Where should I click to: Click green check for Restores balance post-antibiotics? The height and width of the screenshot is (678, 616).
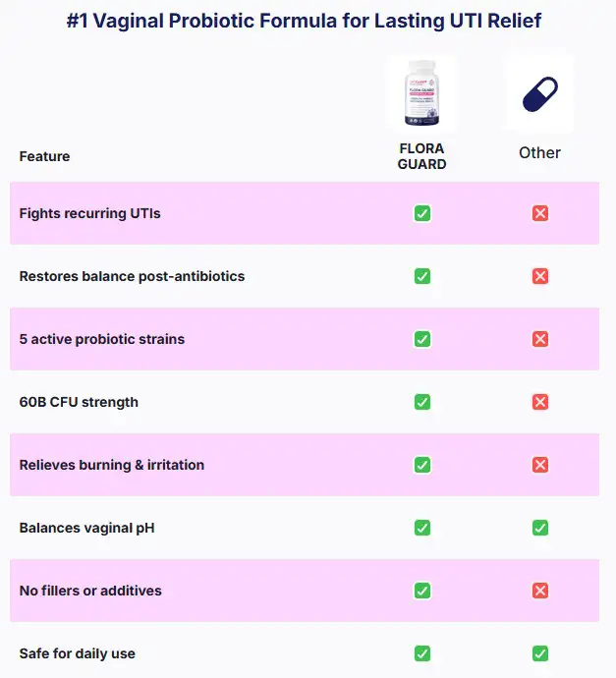[422, 276]
